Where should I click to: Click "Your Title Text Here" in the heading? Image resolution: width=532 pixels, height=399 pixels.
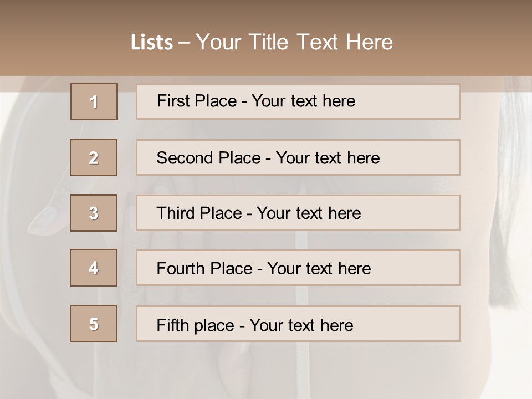[294, 43]
